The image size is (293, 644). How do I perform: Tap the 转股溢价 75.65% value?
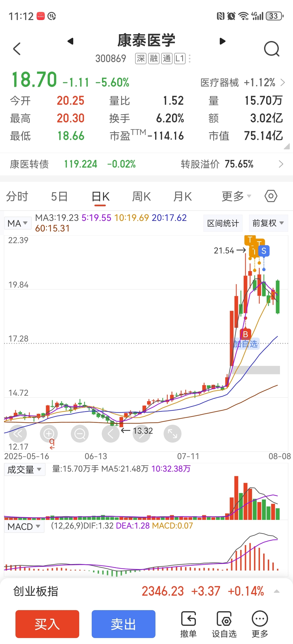(239, 164)
